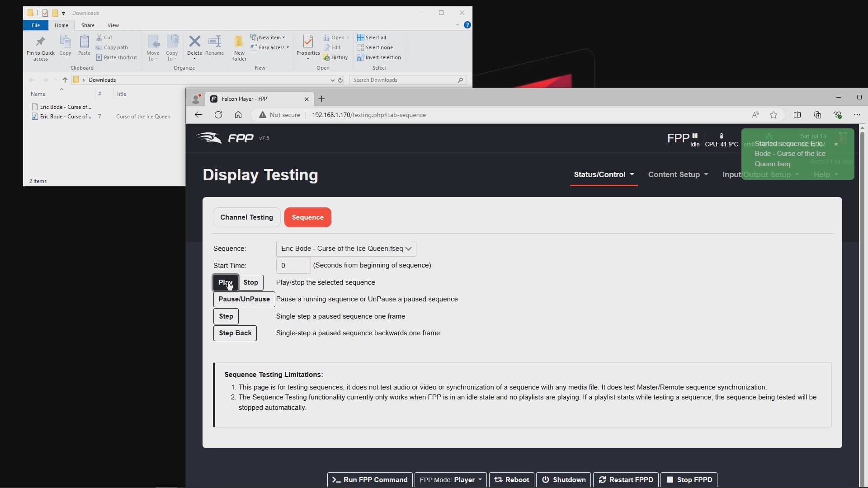868x488 pixels.
Task: Click Select none in Explorer ribbon
Action: point(375,47)
